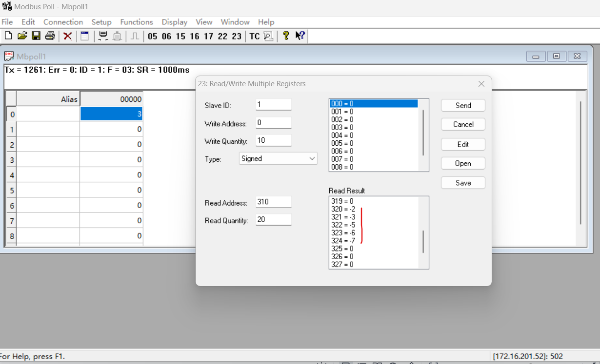600x364 pixels.
Task: Click the red X delete icon
Action: pos(68,36)
